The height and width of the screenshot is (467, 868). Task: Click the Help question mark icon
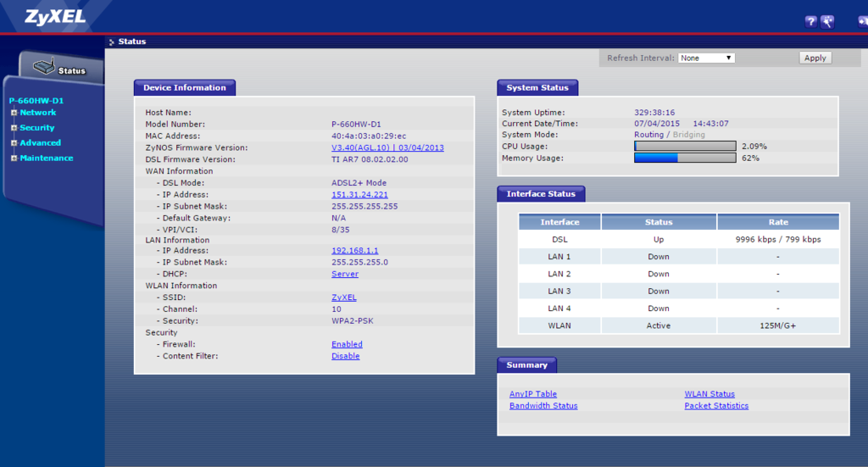pyautogui.click(x=811, y=22)
